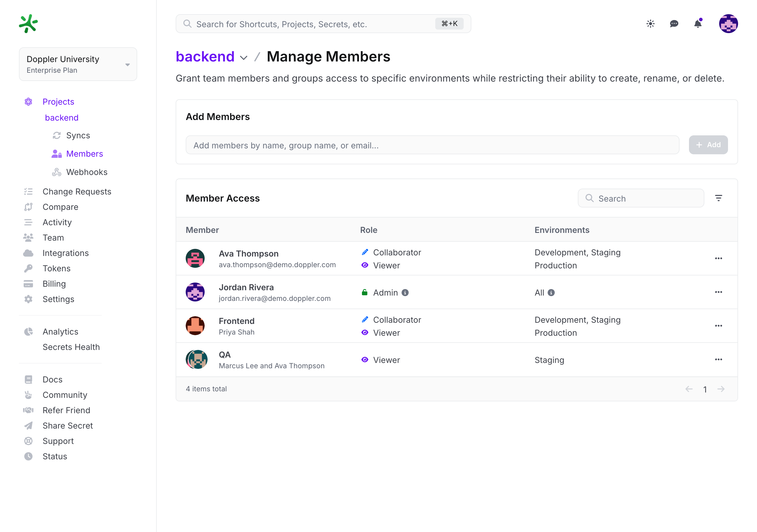The image size is (757, 532).
Task: Open the chat feedback bubble icon
Action: [x=674, y=24]
